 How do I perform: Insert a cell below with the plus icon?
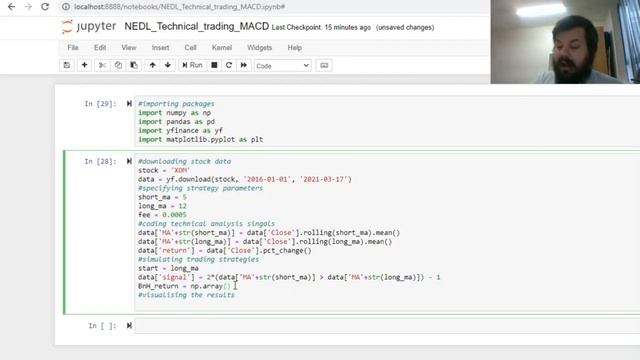click(x=84, y=65)
